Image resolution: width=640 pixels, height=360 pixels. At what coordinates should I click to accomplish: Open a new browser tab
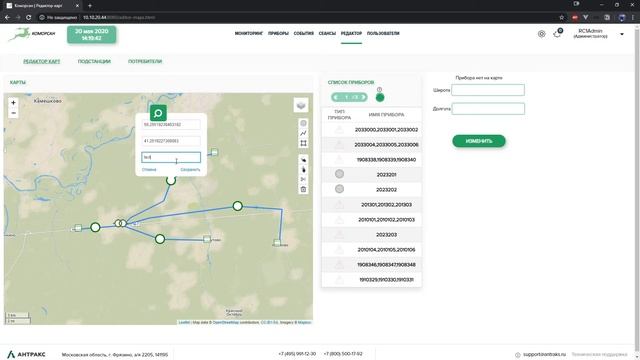click(x=90, y=6)
